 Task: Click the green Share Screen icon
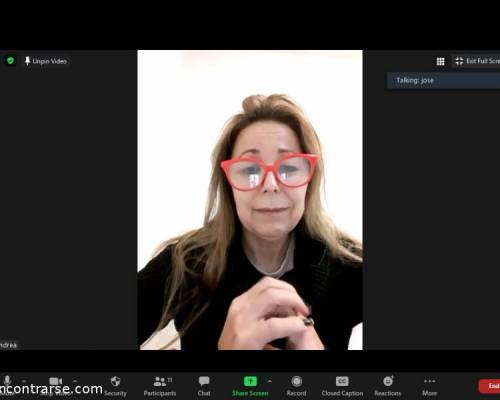(250, 381)
